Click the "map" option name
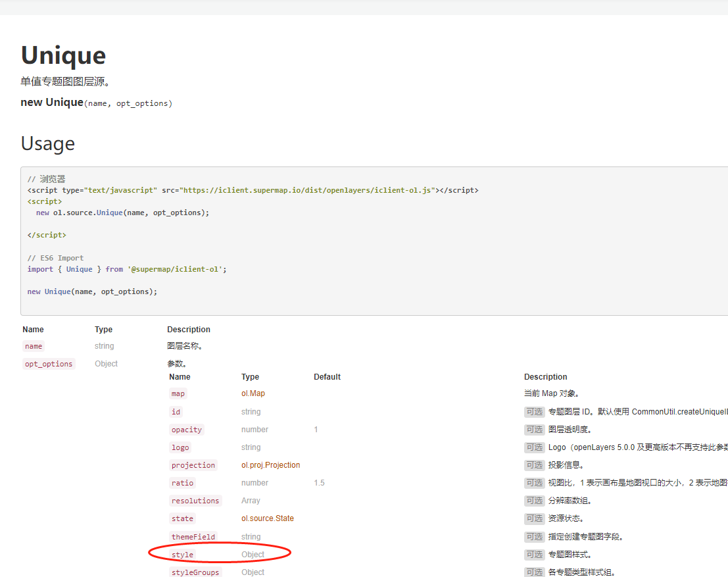Image resolution: width=728 pixels, height=577 pixels. pyautogui.click(x=178, y=393)
